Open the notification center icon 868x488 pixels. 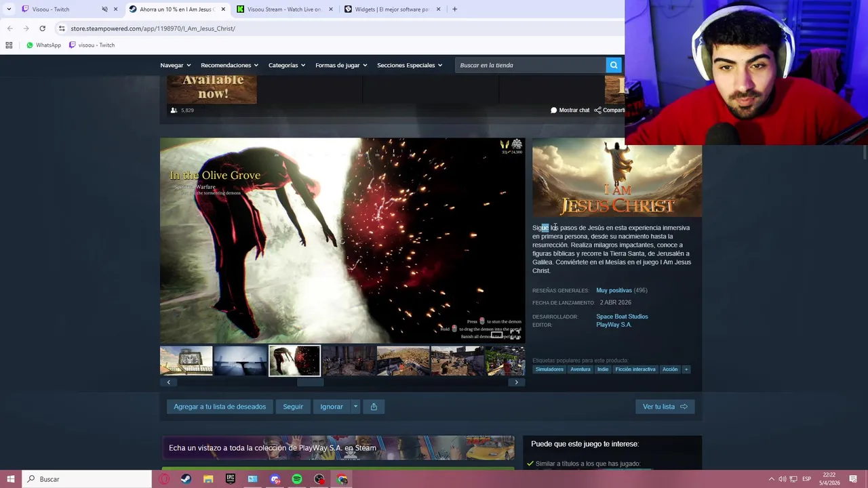tap(853, 479)
